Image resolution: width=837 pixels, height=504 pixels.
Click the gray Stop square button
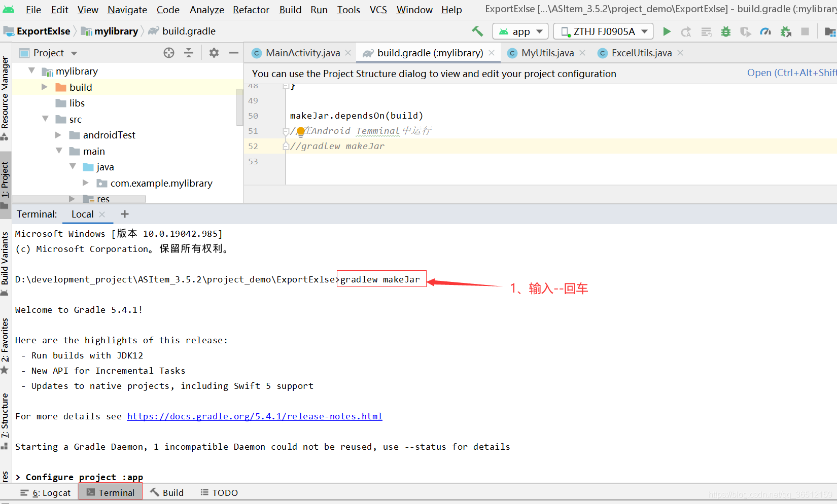tap(805, 31)
